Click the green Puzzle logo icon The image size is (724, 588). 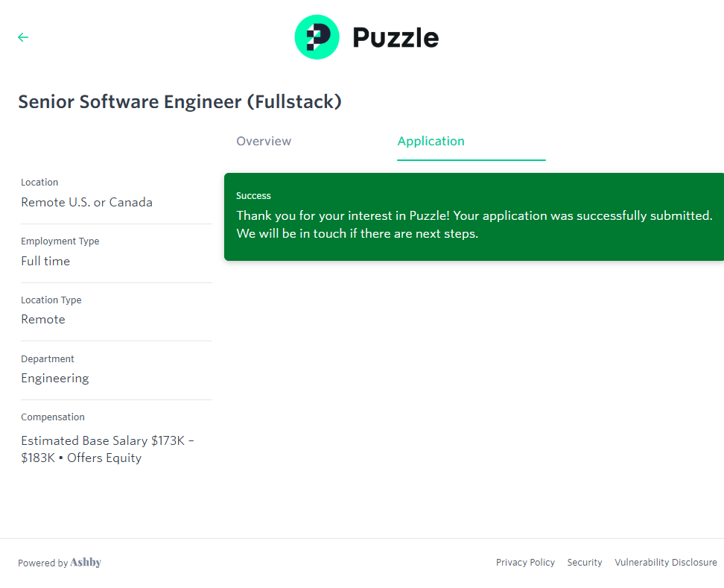pos(317,37)
